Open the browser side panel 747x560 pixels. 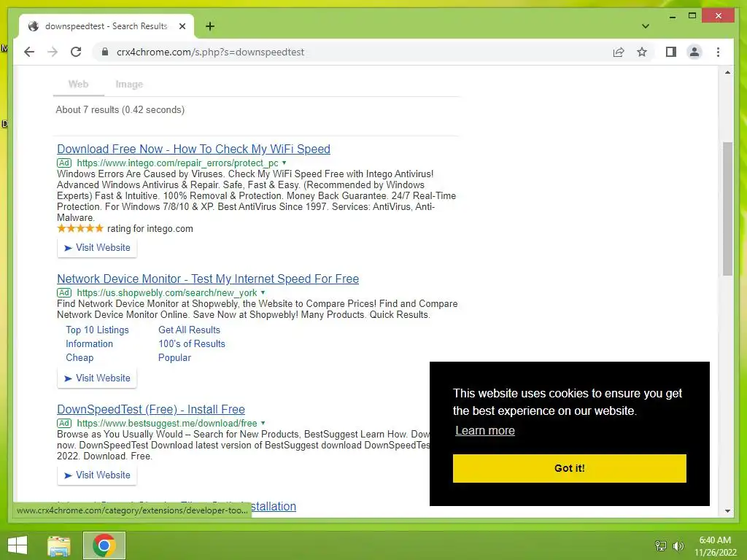(671, 52)
